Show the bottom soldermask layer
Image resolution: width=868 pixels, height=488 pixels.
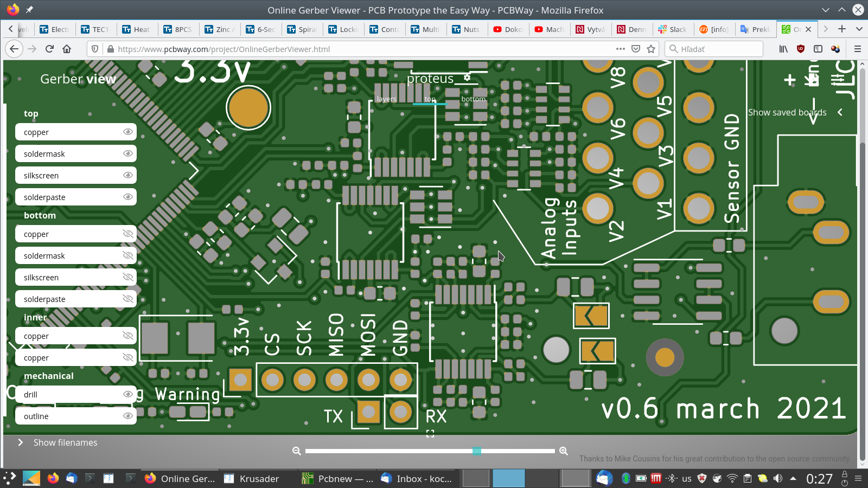(128, 255)
